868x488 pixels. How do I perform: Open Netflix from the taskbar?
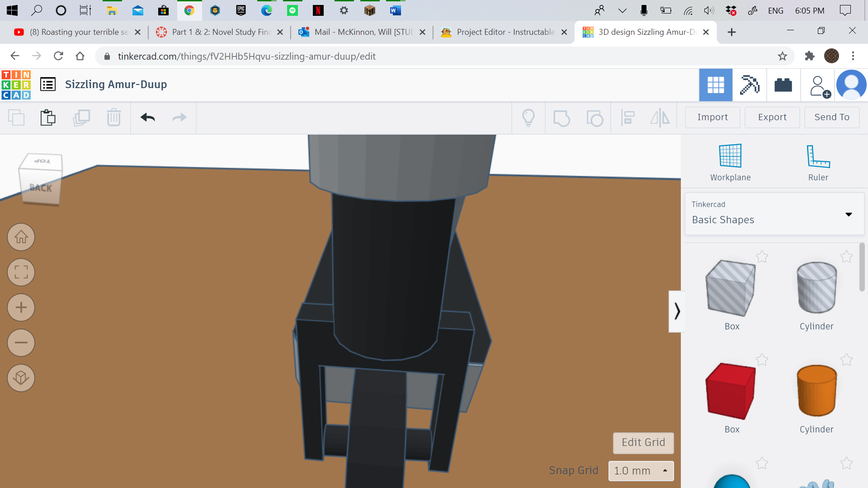pyautogui.click(x=318, y=10)
